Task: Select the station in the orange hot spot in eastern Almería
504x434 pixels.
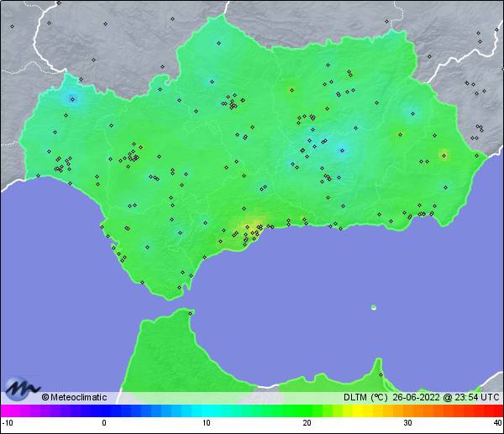Action: click(444, 155)
